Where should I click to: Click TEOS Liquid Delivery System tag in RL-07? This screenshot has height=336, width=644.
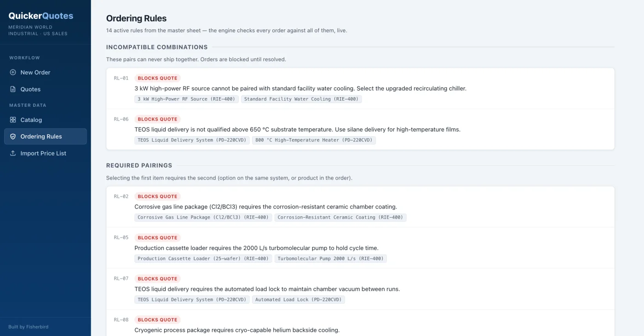coord(192,300)
